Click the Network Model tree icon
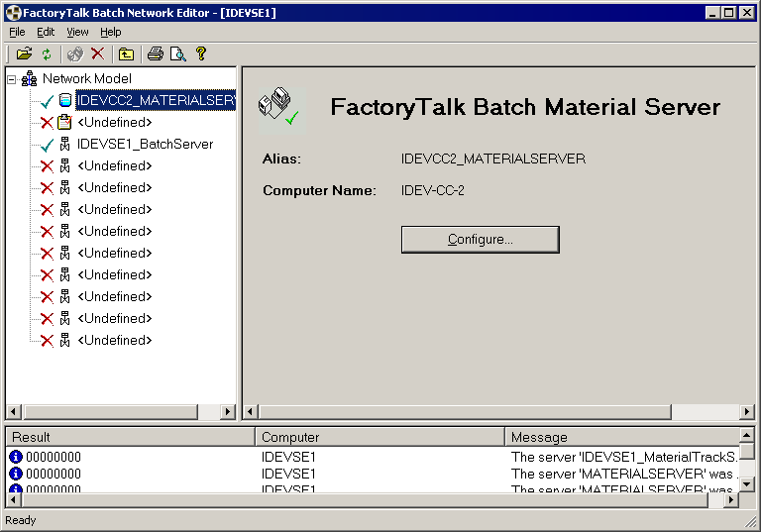Screen dimensions: 761x532 pyautogui.click(x=29, y=78)
